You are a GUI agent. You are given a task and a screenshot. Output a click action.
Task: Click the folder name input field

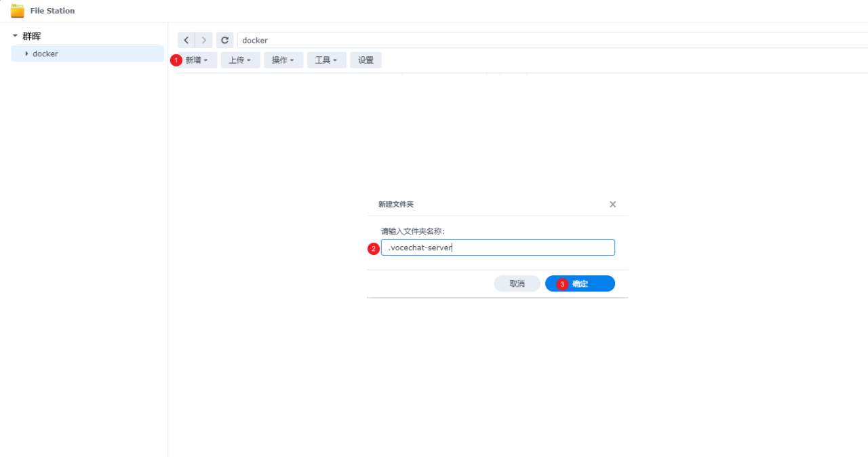[498, 247]
